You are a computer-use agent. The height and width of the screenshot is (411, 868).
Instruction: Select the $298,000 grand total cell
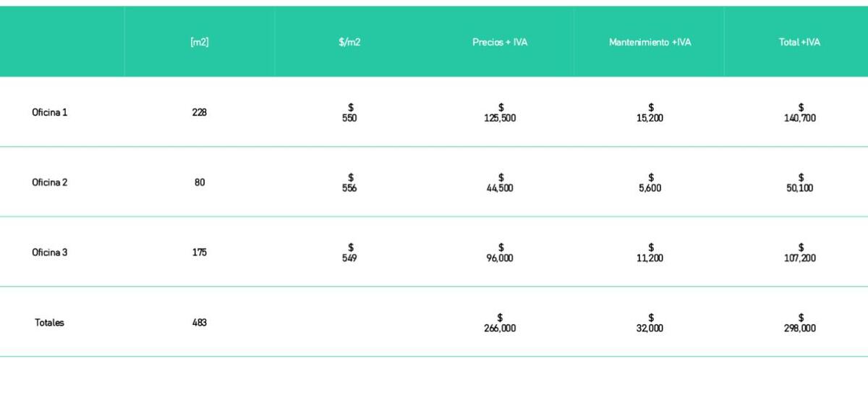coord(800,323)
